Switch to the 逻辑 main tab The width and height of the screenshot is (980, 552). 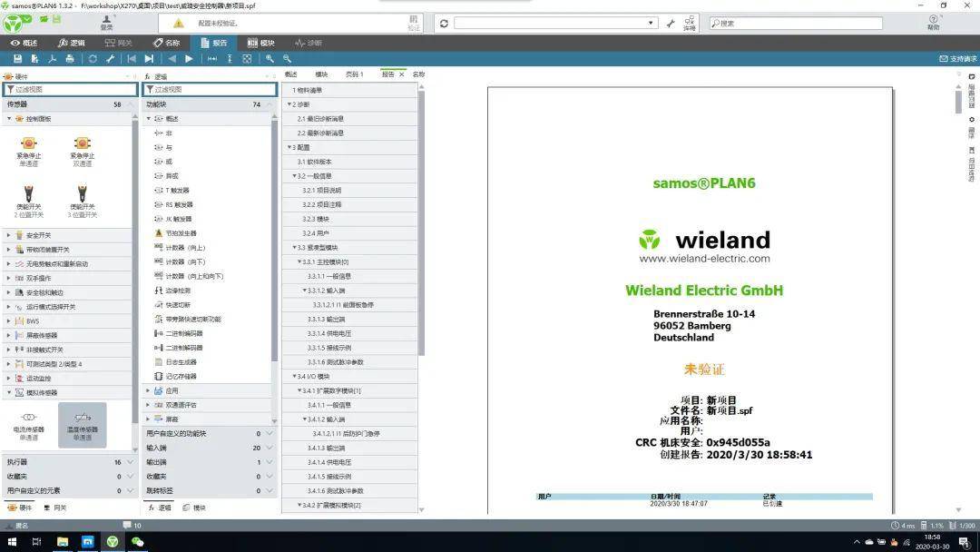72,43
